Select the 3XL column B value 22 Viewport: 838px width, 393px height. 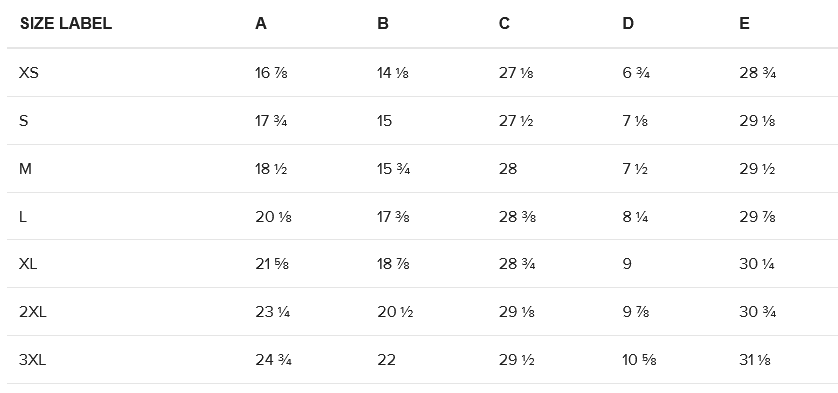pos(386,360)
